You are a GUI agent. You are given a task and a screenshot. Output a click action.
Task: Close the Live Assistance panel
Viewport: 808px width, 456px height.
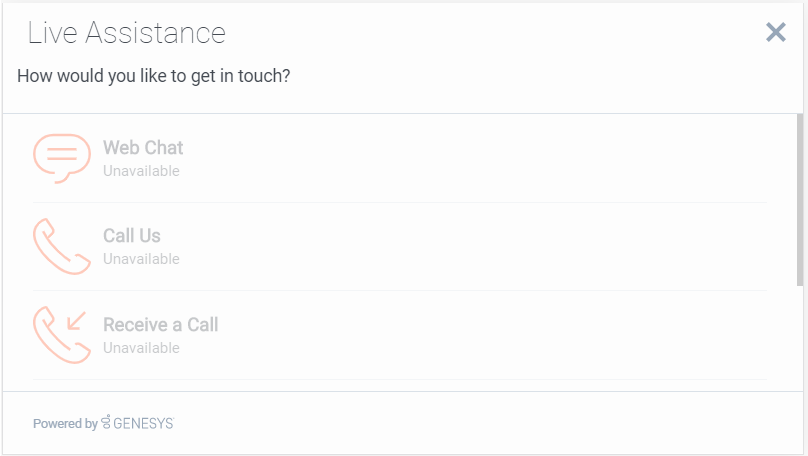point(775,33)
